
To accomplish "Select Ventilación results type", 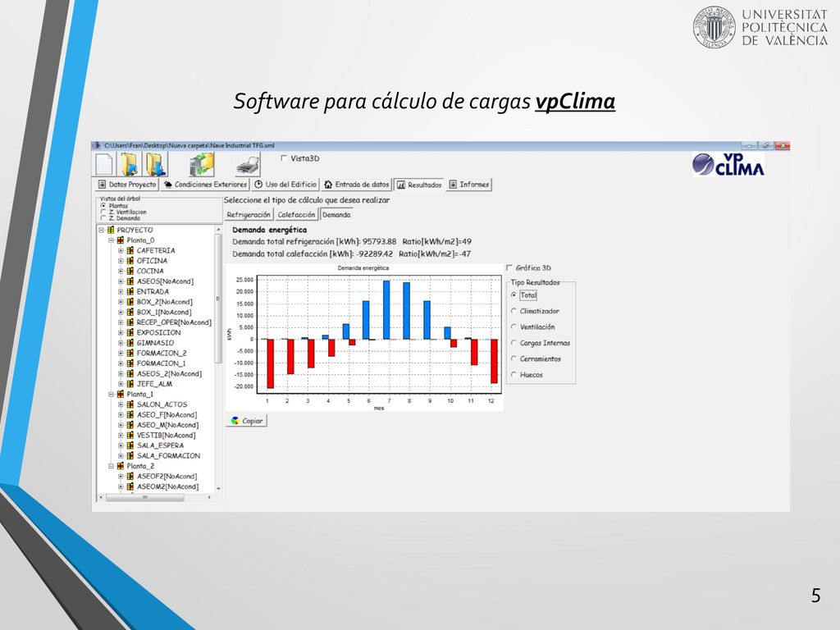I will (514, 326).
